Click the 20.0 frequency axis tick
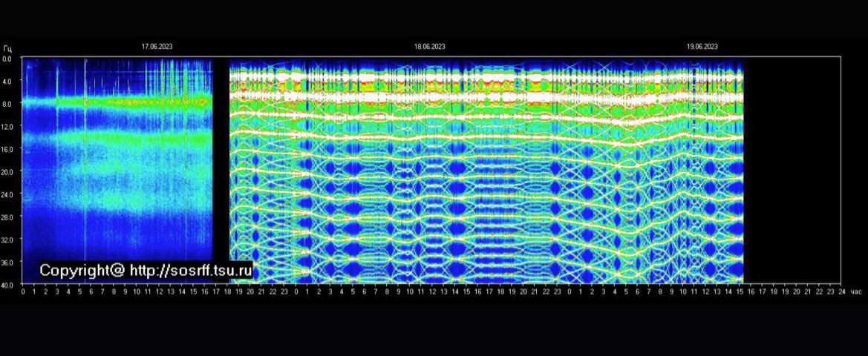 (x=7, y=172)
